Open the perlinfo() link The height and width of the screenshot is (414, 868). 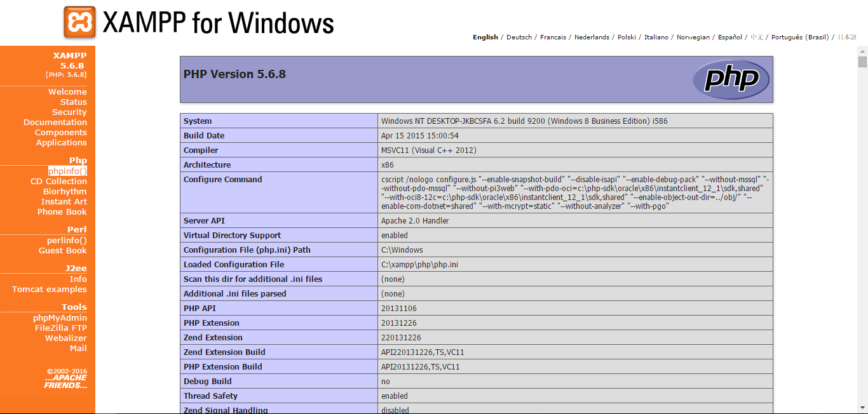tap(67, 241)
